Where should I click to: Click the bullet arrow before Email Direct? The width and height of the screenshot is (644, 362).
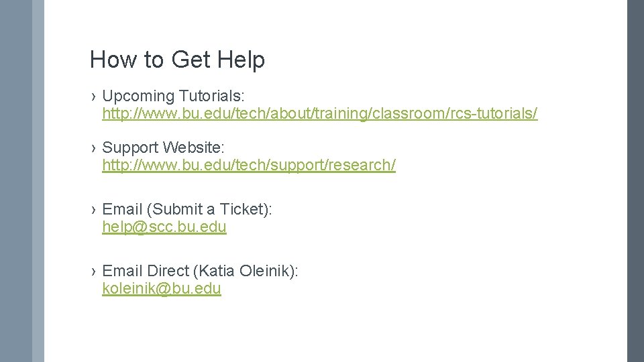pyautogui.click(x=94, y=271)
